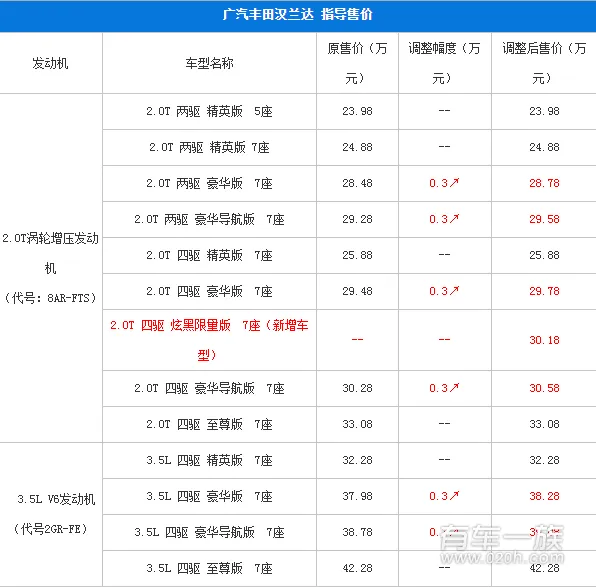This screenshot has width=596, height=587.
Task: Click the 原售价（万元） column header
Action: 357,63
